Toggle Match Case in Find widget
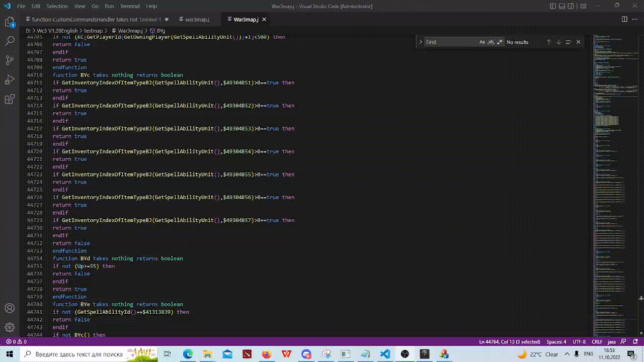Viewport: 644px width, 362px height. point(482,42)
